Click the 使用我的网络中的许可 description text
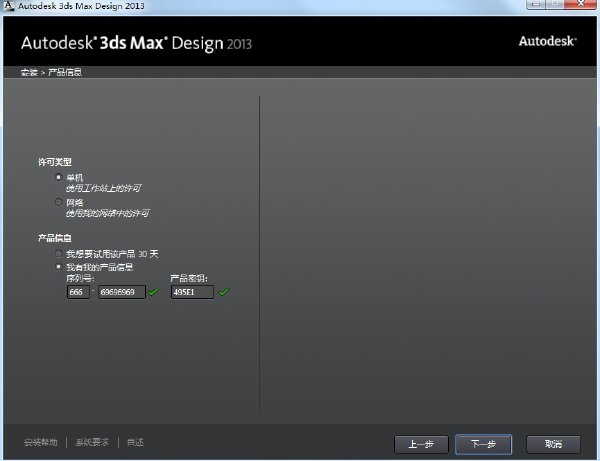The height and width of the screenshot is (461, 600). 108,213
